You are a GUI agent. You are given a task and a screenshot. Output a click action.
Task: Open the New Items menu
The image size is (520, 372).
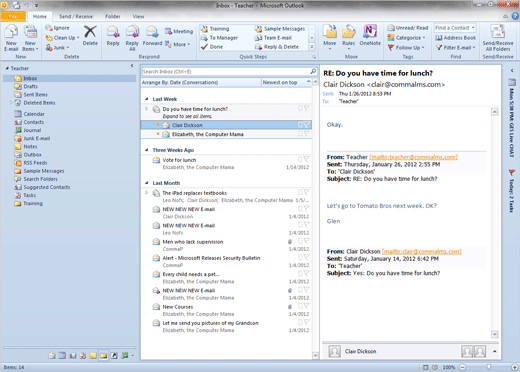[x=30, y=38]
